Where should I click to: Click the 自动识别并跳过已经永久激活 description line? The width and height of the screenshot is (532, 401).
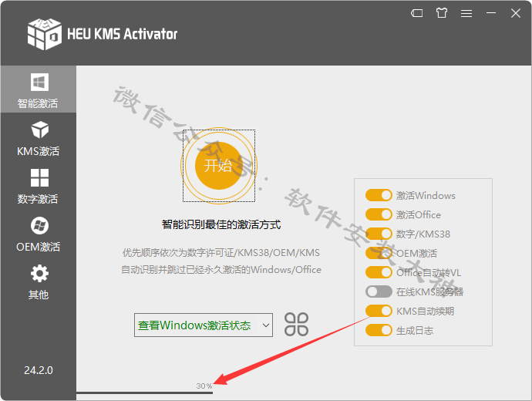point(221,270)
